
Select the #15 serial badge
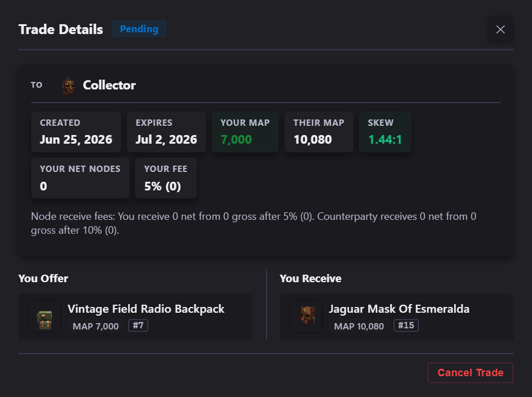pyautogui.click(x=406, y=325)
